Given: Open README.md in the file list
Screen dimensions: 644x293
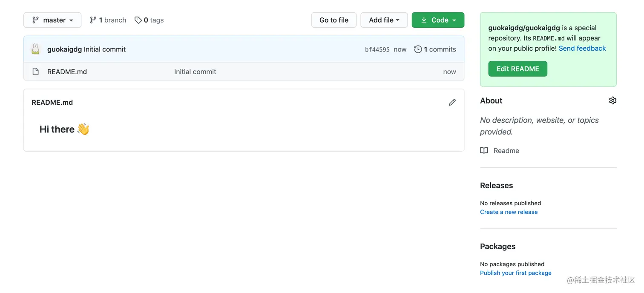Looking at the screenshot, I should click(x=67, y=72).
